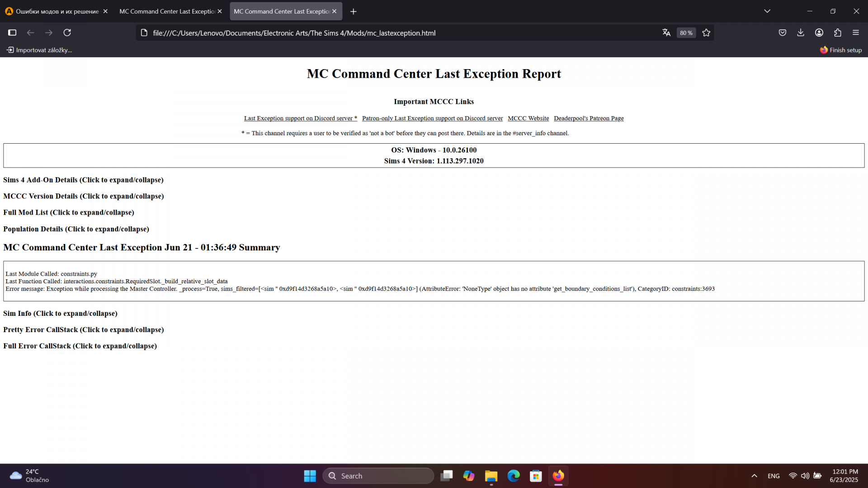Expand Population Details section
The width and height of the screenshot is (868, 488).
click(x=76, y=229)
